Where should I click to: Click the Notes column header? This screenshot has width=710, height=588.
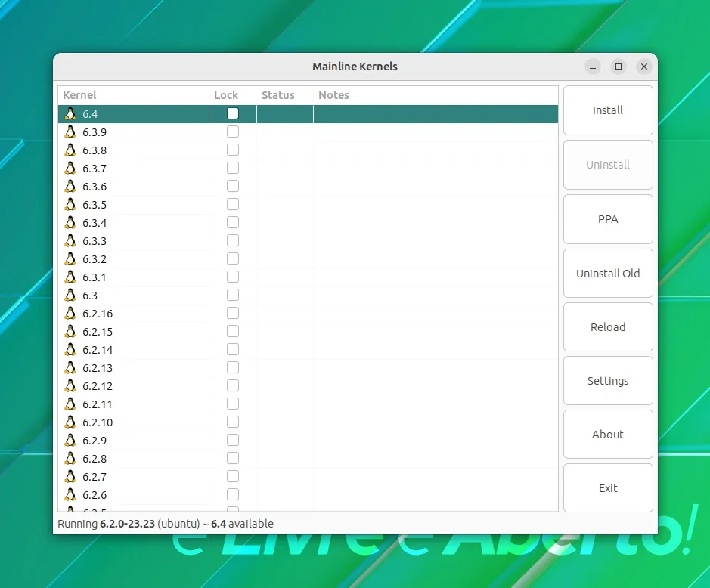coord(436,95)
